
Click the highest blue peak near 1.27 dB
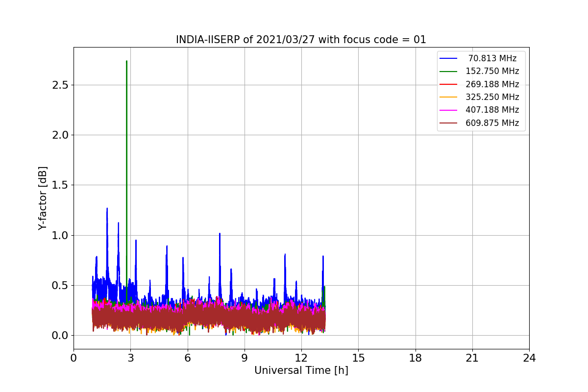(107, 209)
